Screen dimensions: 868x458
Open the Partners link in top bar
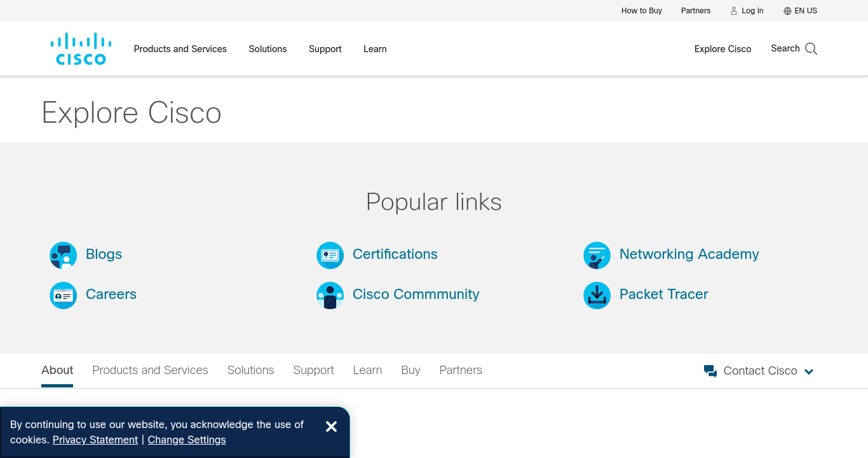click(696, 11)
